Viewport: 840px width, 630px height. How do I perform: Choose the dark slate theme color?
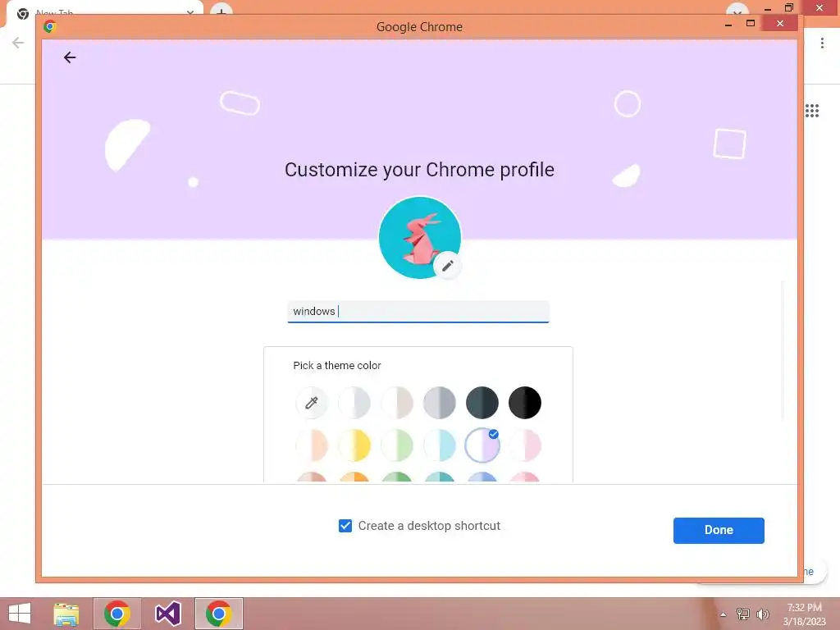point(482,402)
